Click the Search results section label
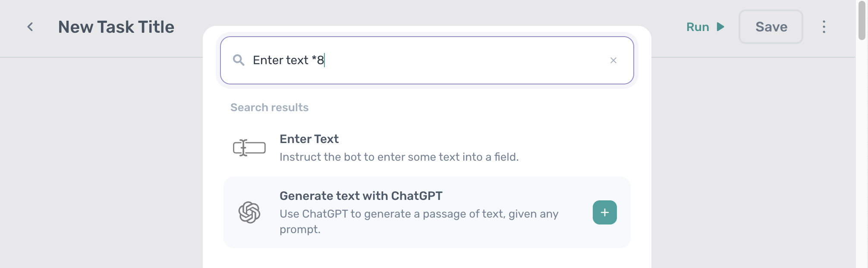868x268 pixels. click(x=269, y=107)
